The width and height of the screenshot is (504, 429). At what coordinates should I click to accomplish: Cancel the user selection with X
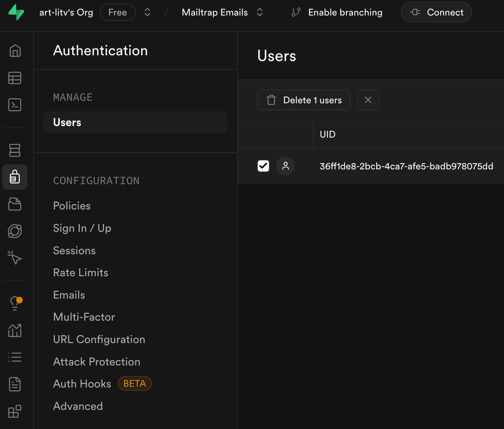point(368,100)
